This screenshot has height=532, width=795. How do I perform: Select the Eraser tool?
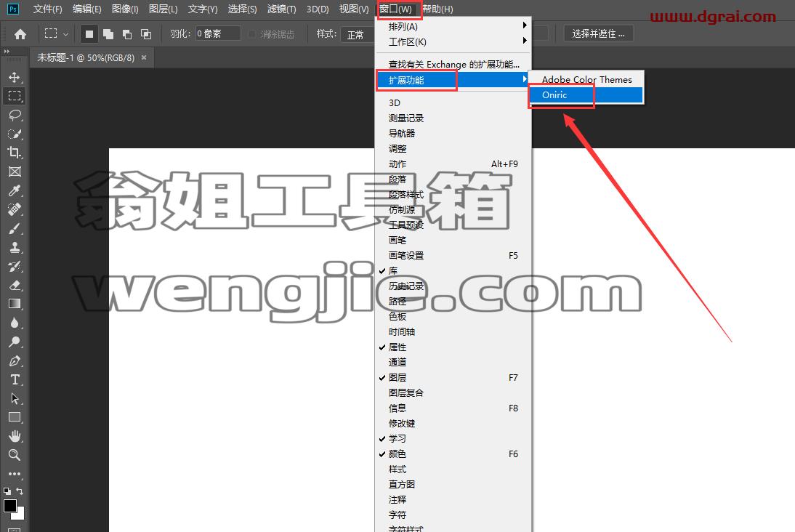point(15,285)
